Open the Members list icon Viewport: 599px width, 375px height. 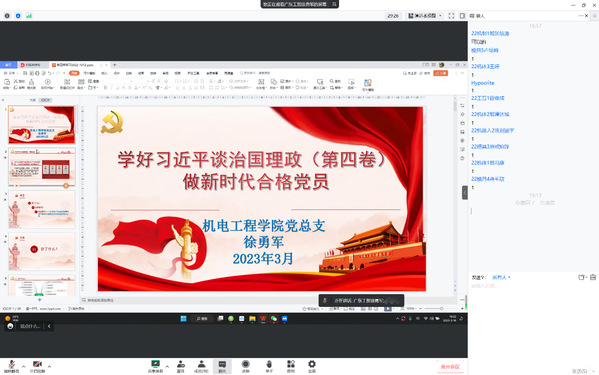click(201, 366)
